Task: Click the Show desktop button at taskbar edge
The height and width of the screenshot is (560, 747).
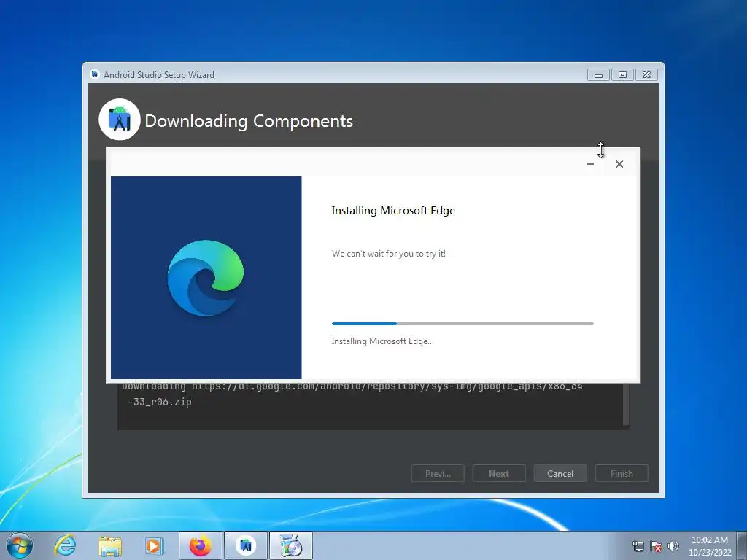Action: pyautogui.click(x=742, y=545)
